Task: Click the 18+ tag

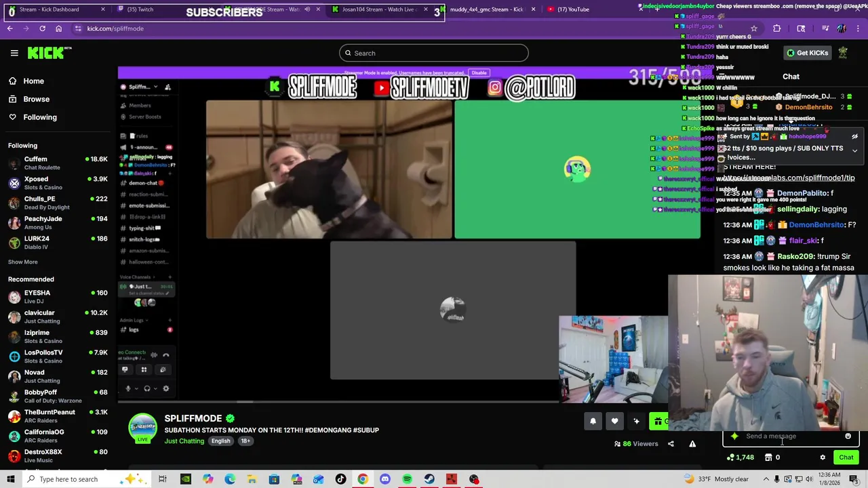Action: pos(245,441)
